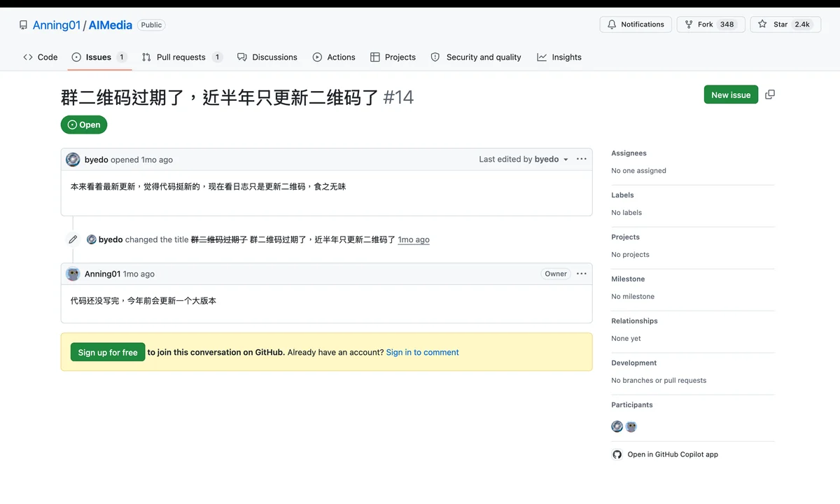This screenshot has width=840, height=504.
Task: Open the three-dot menu on byedo's comment
Action: tap(581, 159)
